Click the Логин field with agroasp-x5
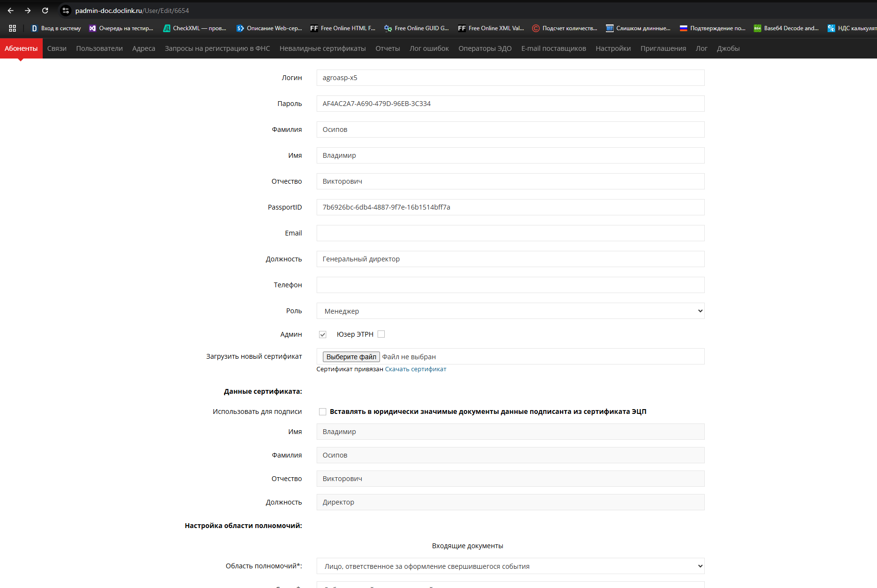Viewport: 877px width, 588px height. click(510, 78)
